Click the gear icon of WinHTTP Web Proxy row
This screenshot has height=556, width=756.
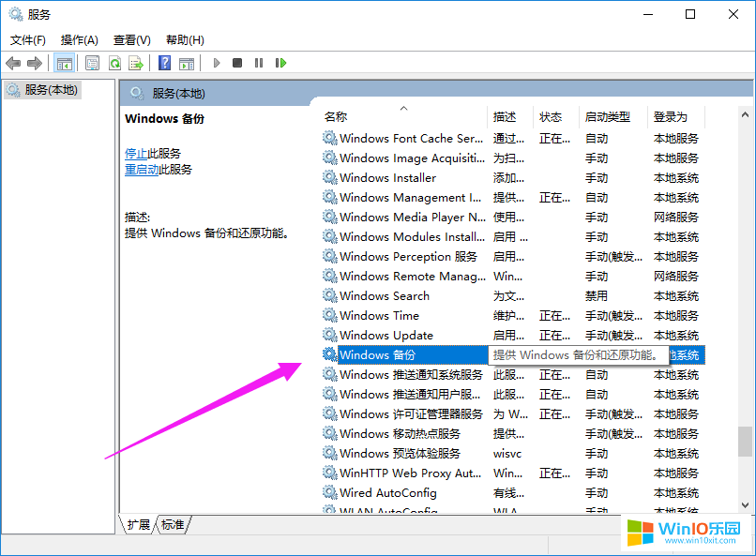[x=330, y=473]
